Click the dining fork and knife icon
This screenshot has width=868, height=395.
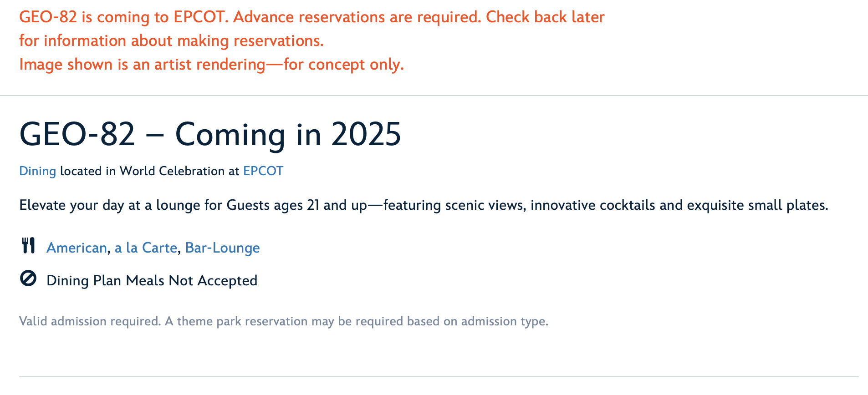tap(28, 246)
